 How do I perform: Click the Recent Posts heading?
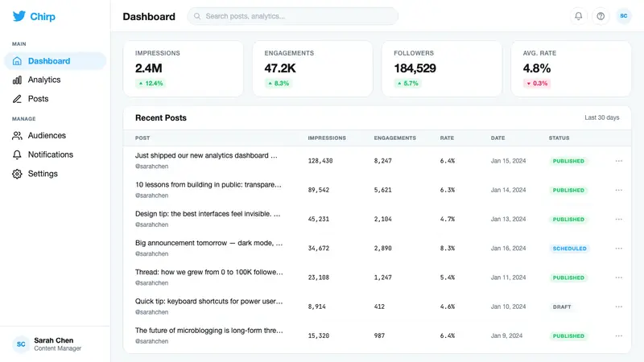[160, 117]
